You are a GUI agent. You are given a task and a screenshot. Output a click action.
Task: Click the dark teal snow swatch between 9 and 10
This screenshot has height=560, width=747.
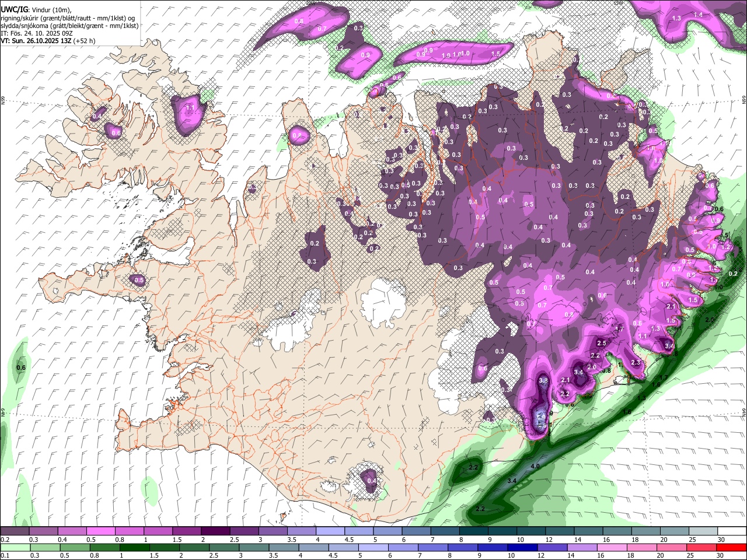(503, 531)
